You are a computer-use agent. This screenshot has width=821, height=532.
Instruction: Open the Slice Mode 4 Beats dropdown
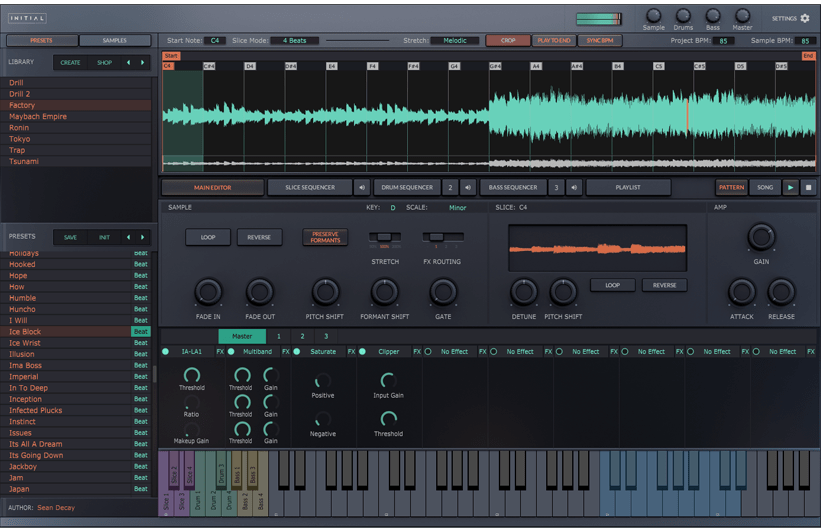(x=295, y=40)
